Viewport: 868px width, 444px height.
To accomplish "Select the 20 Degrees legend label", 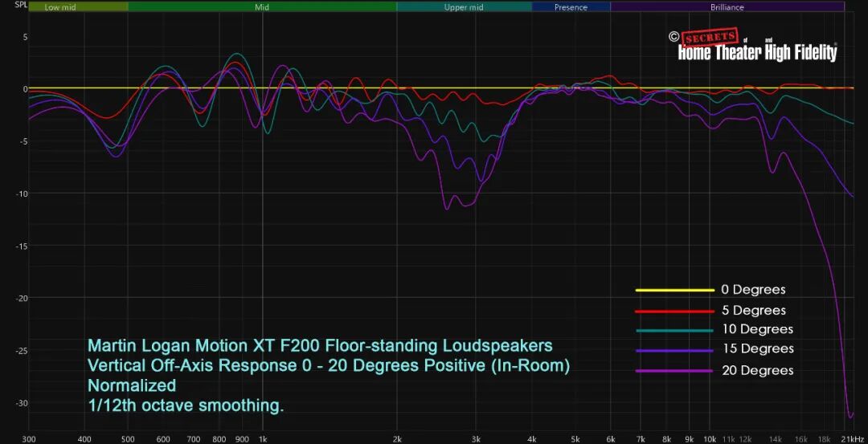I will click(x=757, y=370).
